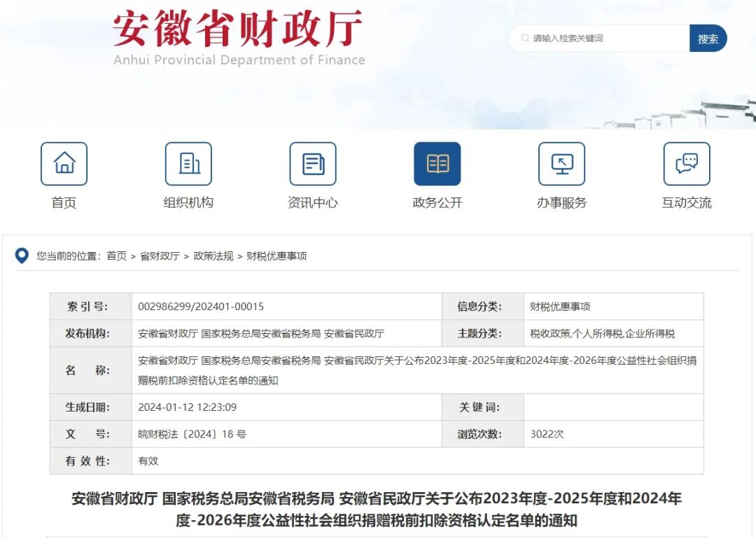
Task: Click the magnifier icon inside the search box
Action: point(524,38)
